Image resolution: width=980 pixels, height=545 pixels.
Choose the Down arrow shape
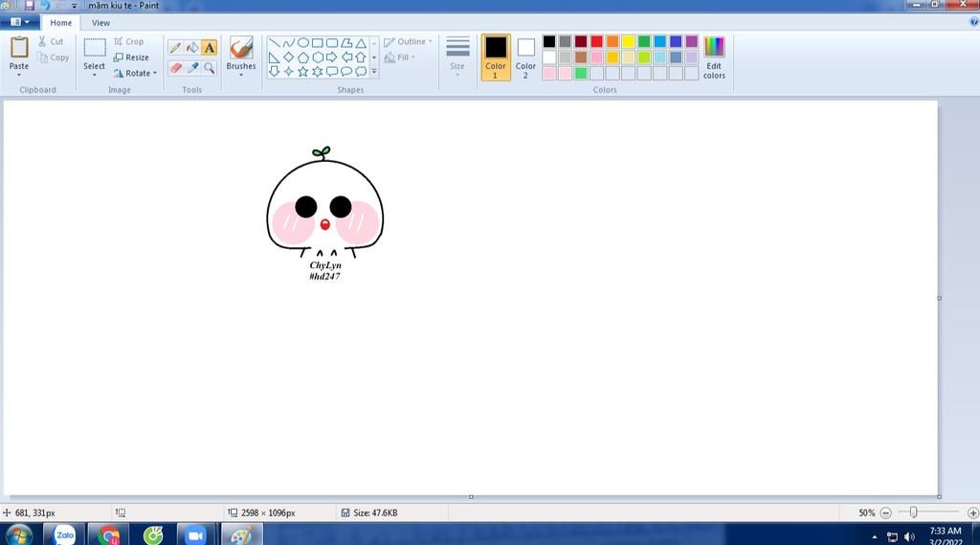point(274,71)
